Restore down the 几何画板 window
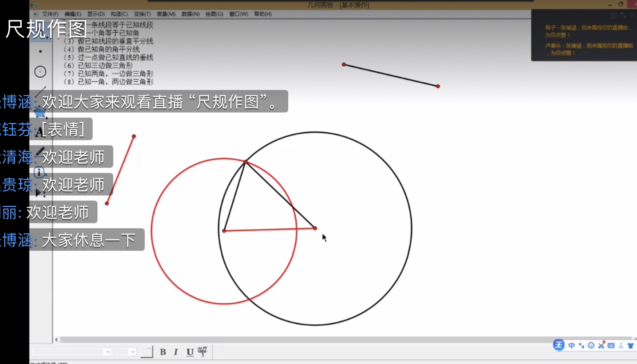 [621, 4]
